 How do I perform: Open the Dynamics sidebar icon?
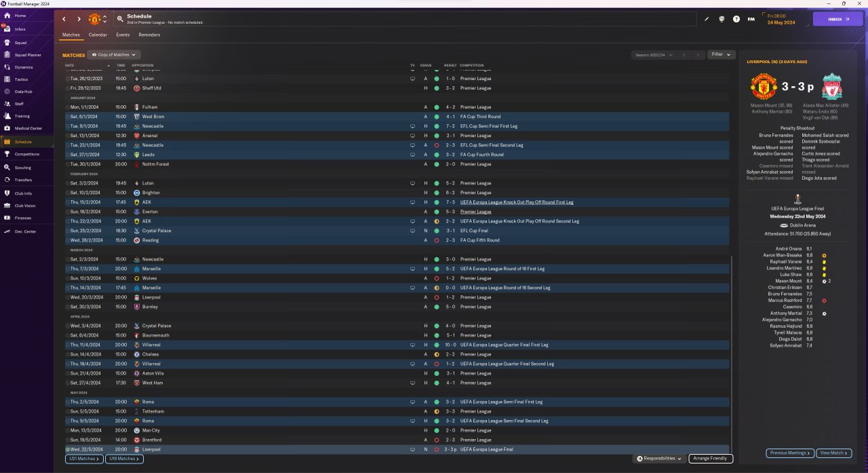point(7,67)
